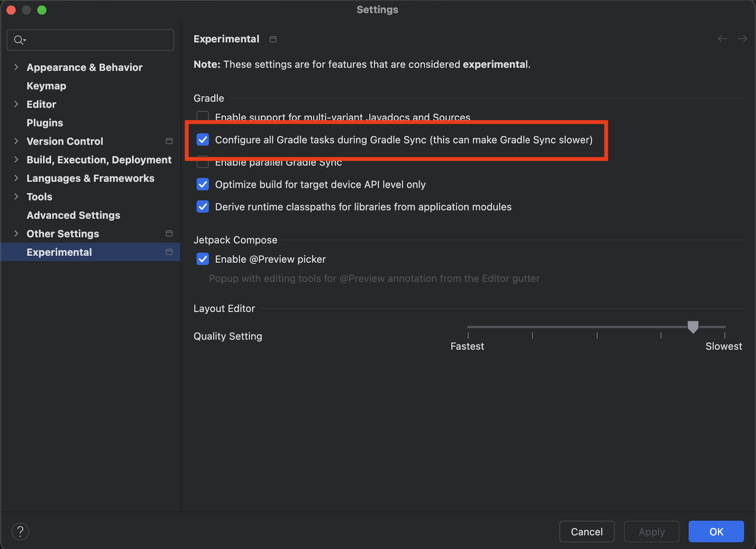Click the Quality Setting slider handle
Screen dimensions: 756x549
(693, 327)
